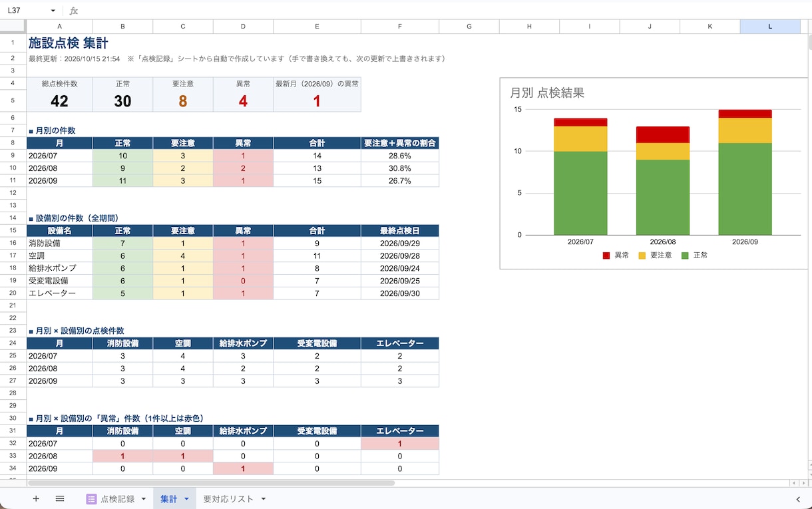812x509 pixels.
Task: Open 集計 tab dropdown arrow
Action: pos(186,499)
